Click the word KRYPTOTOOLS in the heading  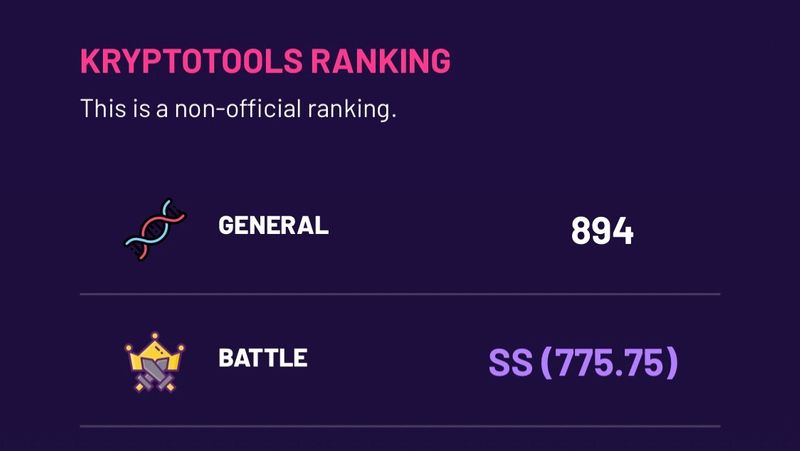tap(191, 61)
